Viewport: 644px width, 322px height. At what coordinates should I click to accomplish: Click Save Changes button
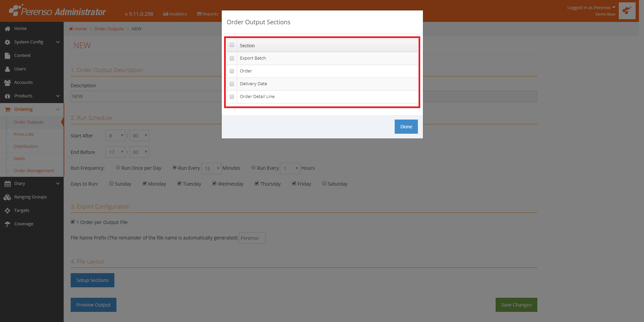coord(516,305)
